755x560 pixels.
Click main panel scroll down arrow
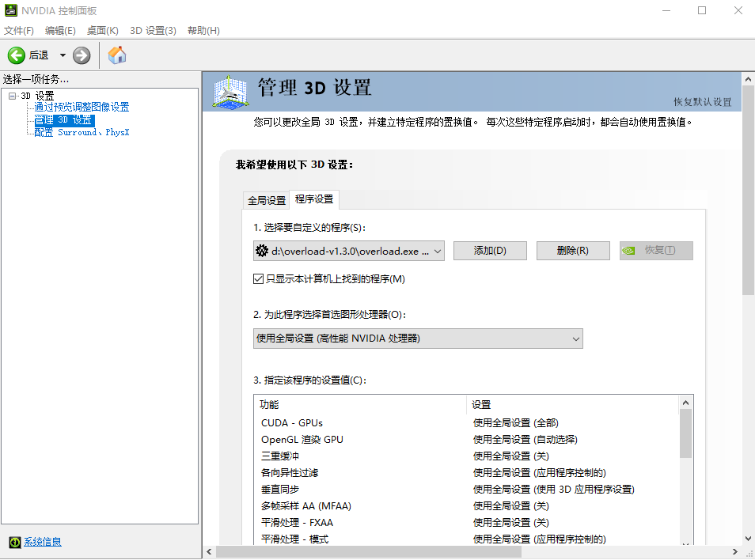(748, 539)
